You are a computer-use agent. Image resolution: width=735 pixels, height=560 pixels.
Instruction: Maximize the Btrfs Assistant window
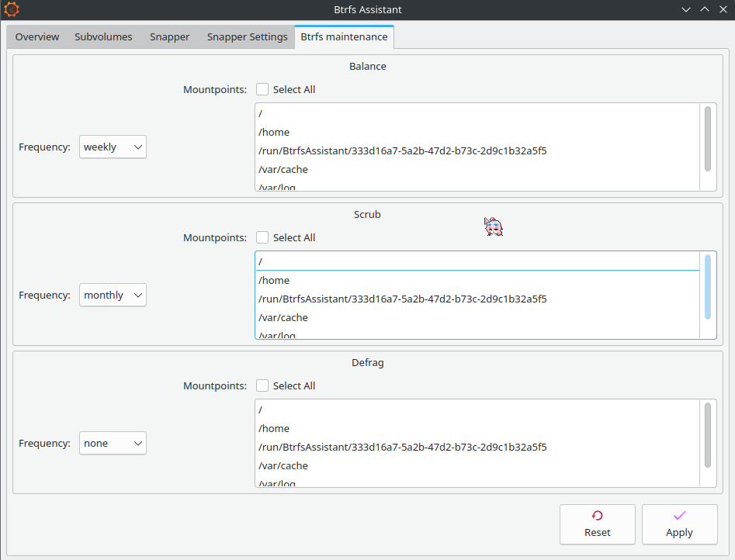coord(704,10)
